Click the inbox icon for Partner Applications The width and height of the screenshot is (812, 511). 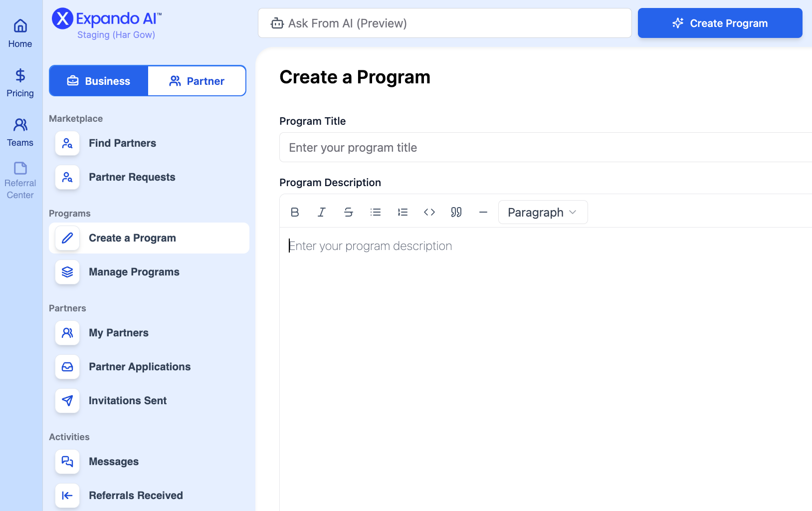pos(67,367)
